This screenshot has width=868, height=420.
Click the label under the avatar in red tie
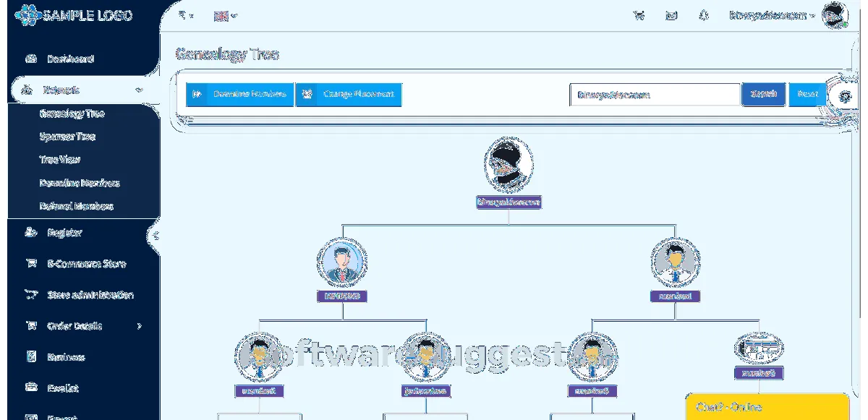[x=341, y=296]
